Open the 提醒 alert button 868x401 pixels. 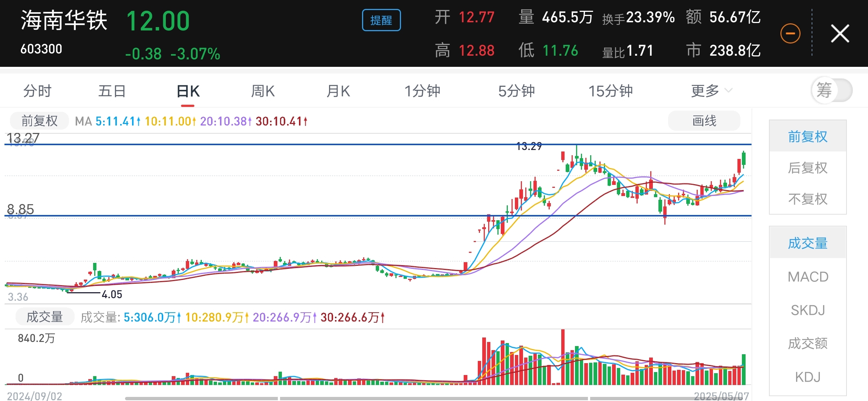tap(381, 20)
